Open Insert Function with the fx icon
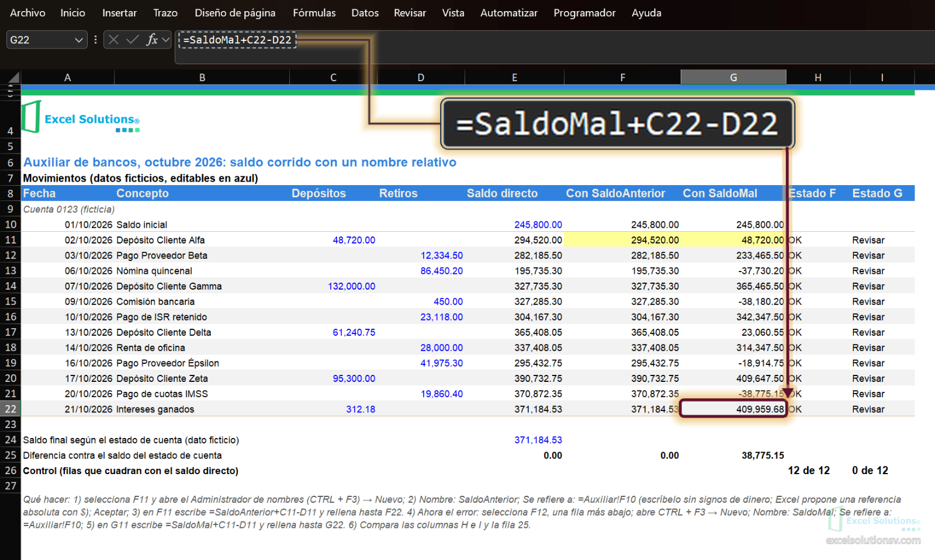 click(152, 40)
